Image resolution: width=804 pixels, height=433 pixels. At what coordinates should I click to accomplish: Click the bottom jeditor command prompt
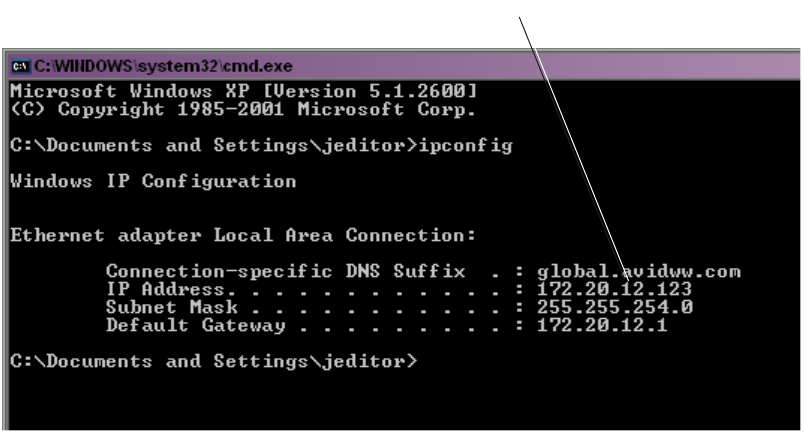click(214, 362)
